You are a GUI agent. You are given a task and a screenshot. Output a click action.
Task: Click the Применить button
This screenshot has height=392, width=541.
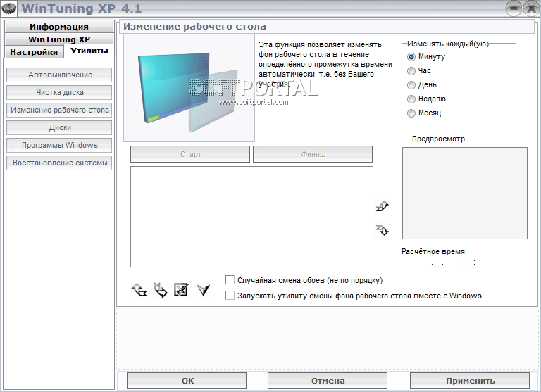tap(470, 381)
